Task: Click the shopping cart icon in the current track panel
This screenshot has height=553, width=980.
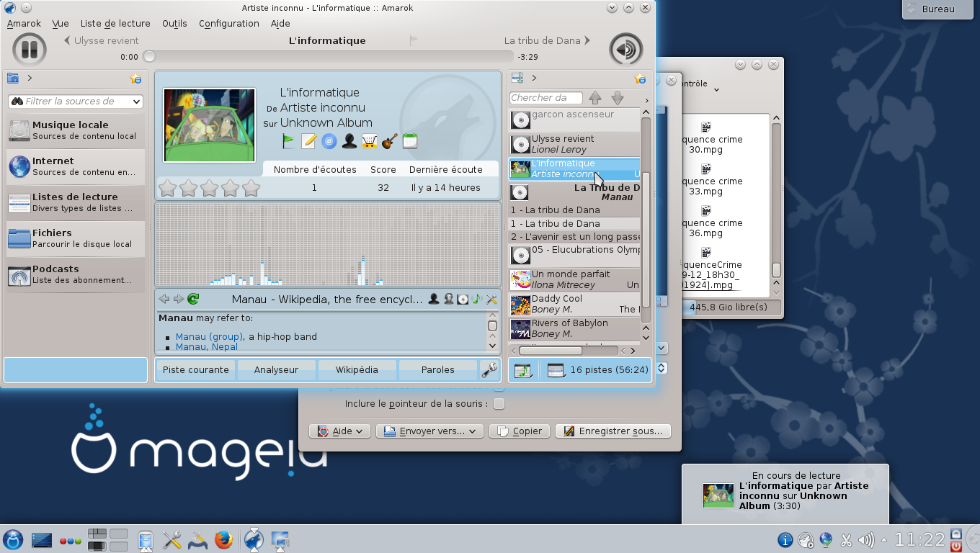Action: click(x=370, y=141)
